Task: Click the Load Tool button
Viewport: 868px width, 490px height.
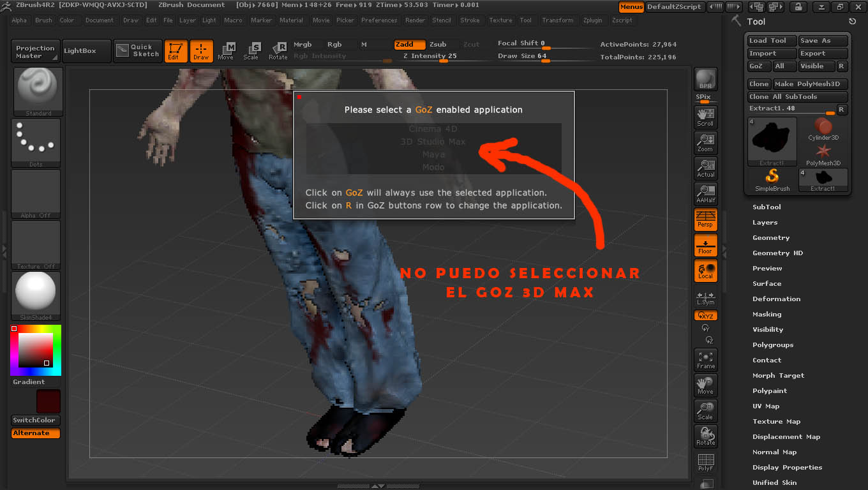Action: (772, 40)
